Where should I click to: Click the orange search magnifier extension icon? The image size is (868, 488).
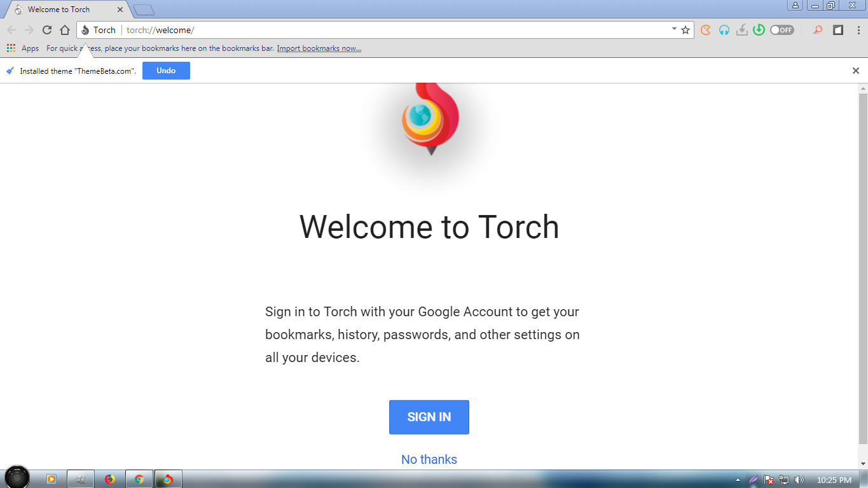click(x=818, y=30)
